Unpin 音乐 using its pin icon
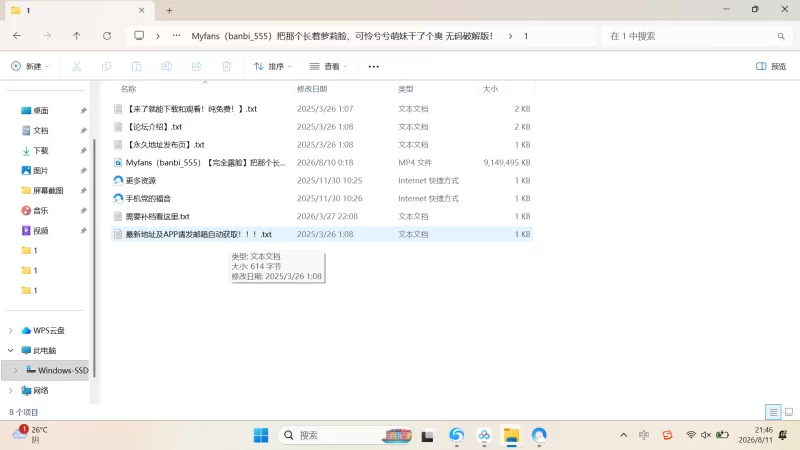The image size is (800, 450). tap(83, 210)
